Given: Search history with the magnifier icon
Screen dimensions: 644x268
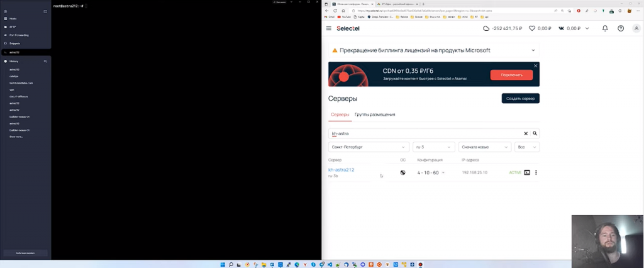Looking at the screenshot, I should (x=45, y=61).
